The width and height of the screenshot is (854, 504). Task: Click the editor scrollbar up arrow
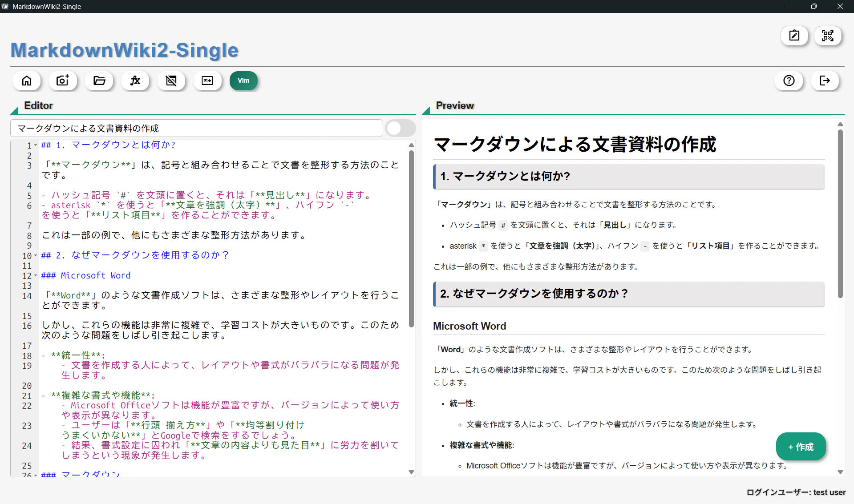(x=411, y=145)
